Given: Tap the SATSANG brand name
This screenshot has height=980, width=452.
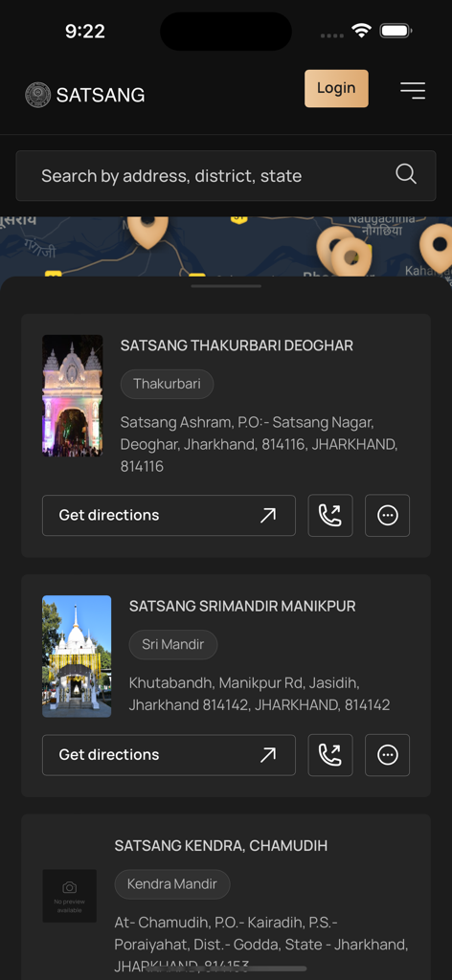Looking at the screenshot, I should point(101,95).
